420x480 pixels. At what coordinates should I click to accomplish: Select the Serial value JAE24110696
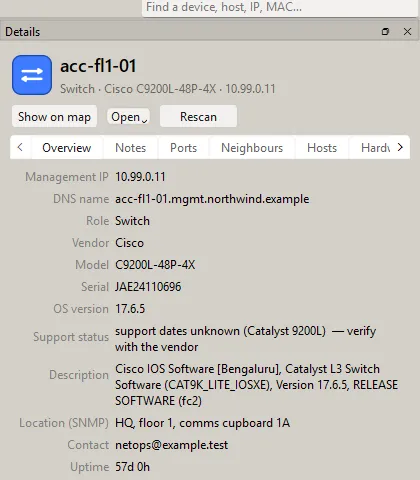point(148,287)
